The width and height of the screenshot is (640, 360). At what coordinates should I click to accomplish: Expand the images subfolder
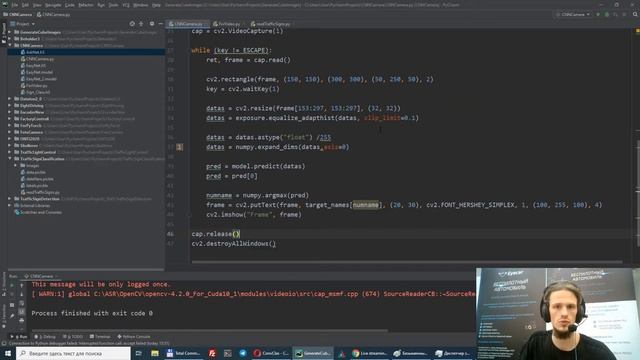16,165
